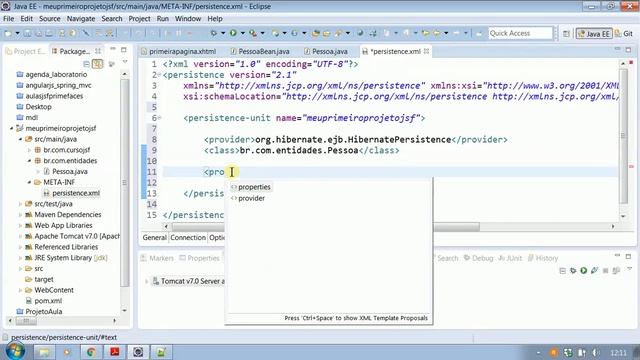Select the agenda_laboratorio project

56,75
